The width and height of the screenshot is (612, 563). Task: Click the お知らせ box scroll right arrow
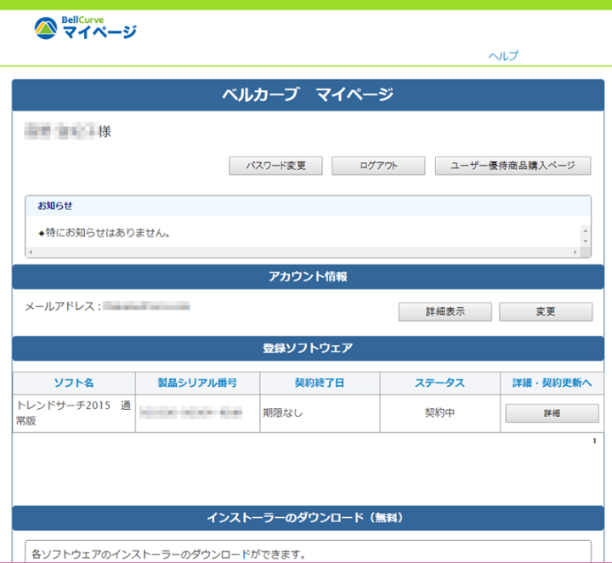click(x=575, y=252)
